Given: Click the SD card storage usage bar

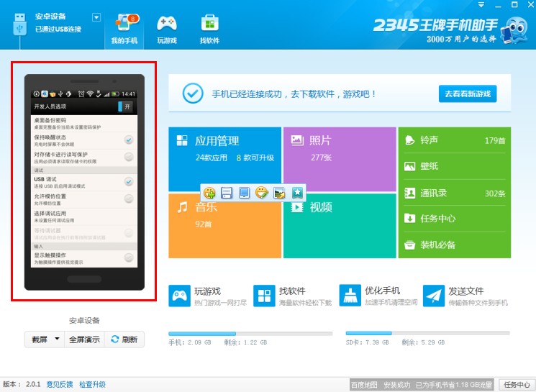Looking at the screenshot, I should [427, 333].
